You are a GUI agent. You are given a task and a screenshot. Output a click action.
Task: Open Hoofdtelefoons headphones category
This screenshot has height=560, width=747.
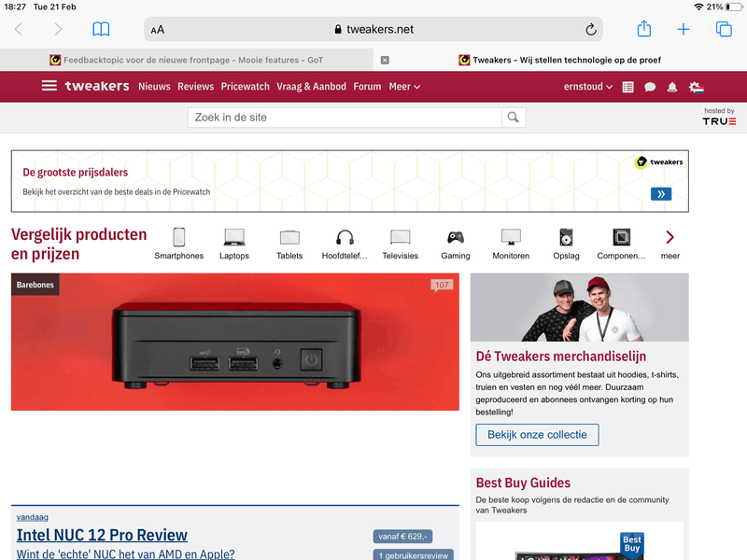click(x=345, y=244)
